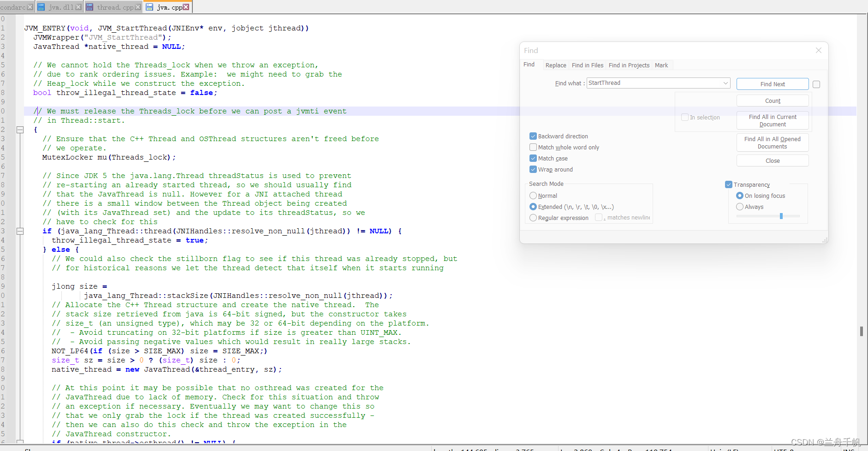868x451 pixels.
Task: Close the jvm.cpp document tab
Action: 186,7
